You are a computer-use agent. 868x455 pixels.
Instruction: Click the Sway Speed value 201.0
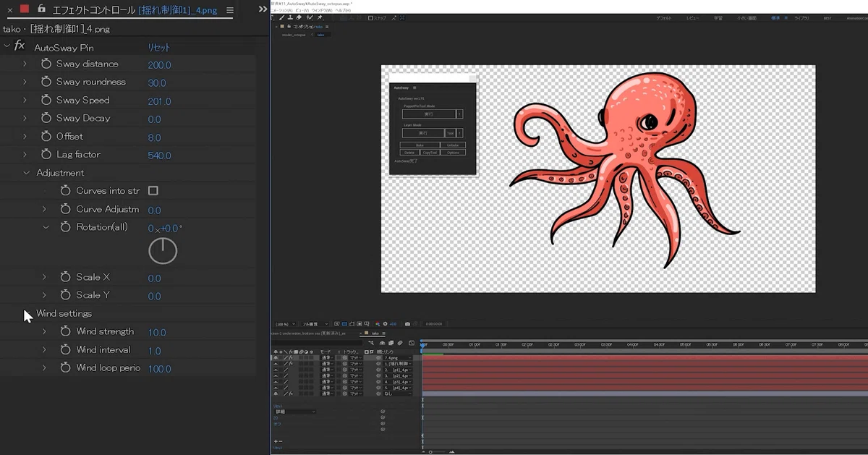point(159,101)
